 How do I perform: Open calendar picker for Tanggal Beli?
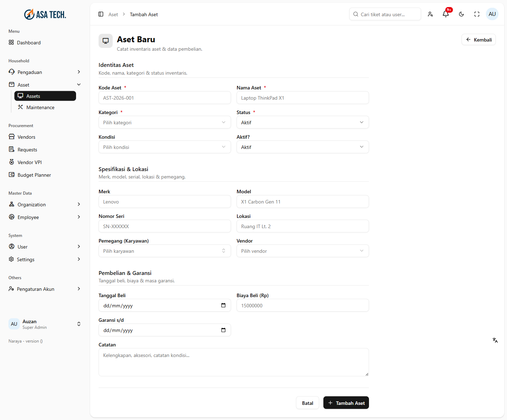(223, 305)
